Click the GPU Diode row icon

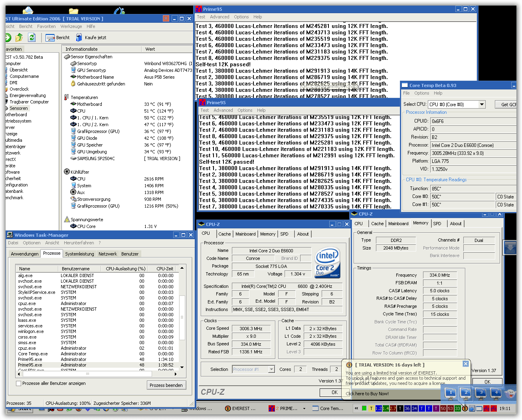tap(73, 138)
